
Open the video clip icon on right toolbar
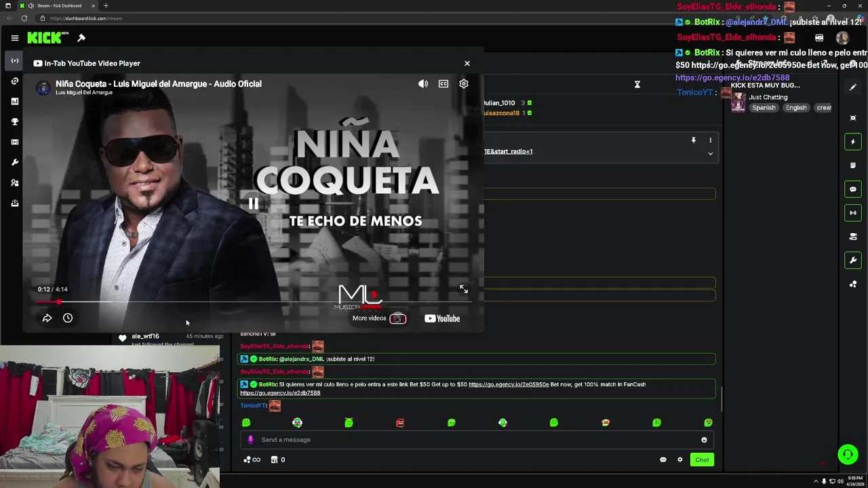853,237
